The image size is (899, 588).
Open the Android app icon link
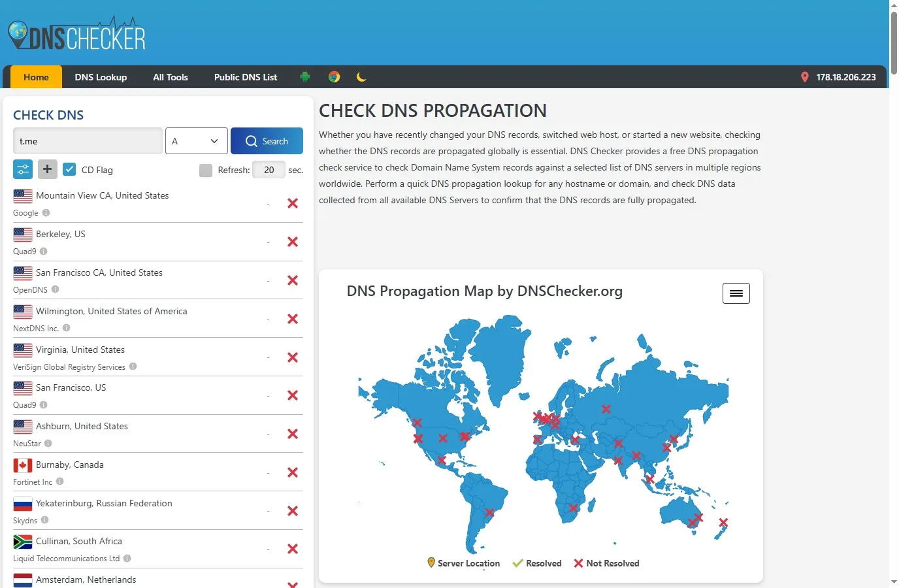tap(305, 77)
